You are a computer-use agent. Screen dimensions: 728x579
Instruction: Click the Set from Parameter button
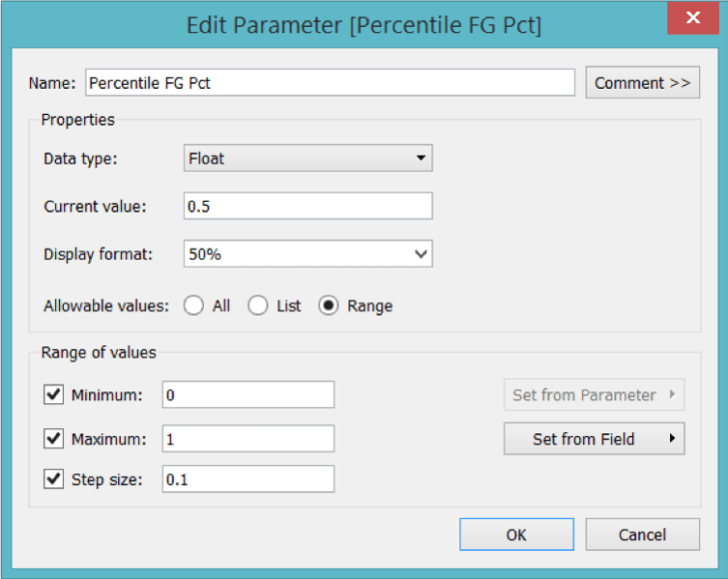[x=593, y=395]
